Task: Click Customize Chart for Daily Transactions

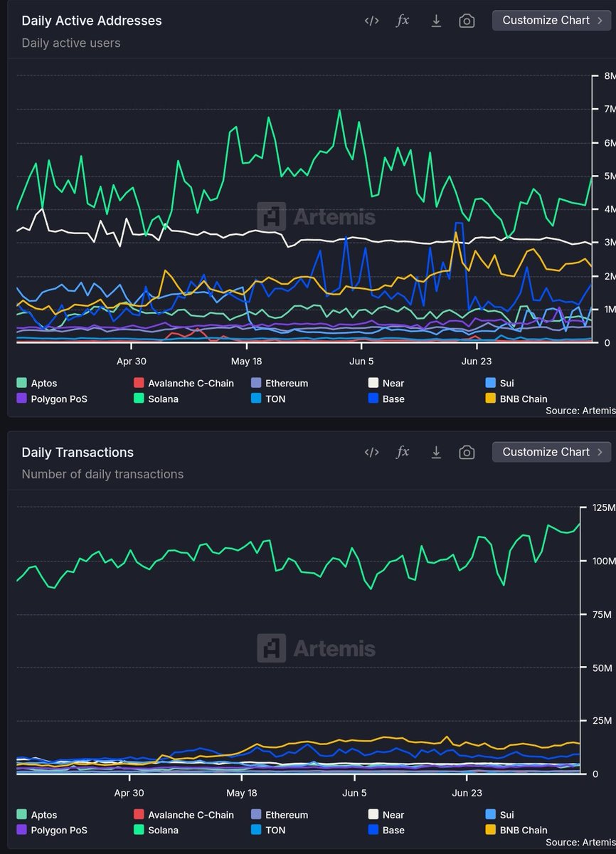Action: coord(551,452)
